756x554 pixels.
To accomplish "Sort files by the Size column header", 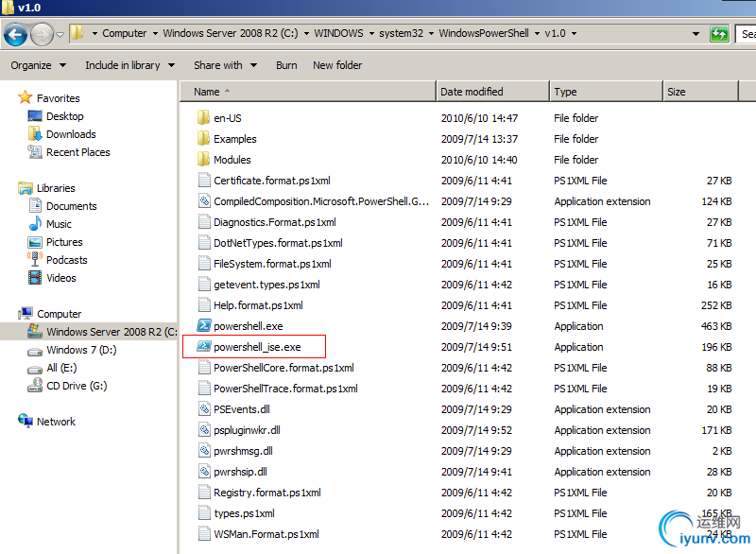I will [x=700, y=92].
